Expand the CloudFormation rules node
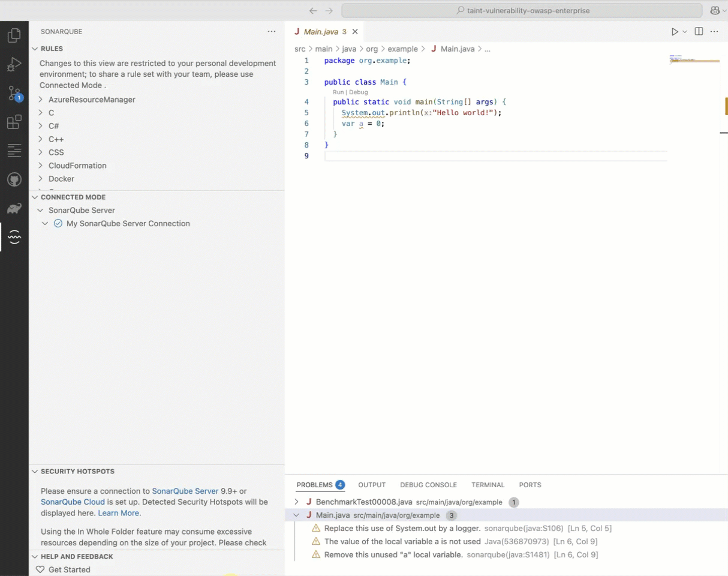728x576 pixels. tap(40, 166)
